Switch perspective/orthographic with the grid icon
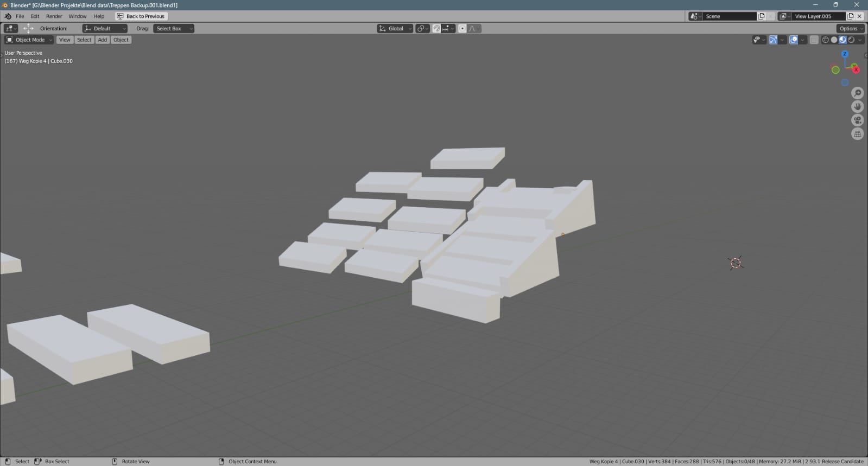868x466 pixels. tap(857, 134)
